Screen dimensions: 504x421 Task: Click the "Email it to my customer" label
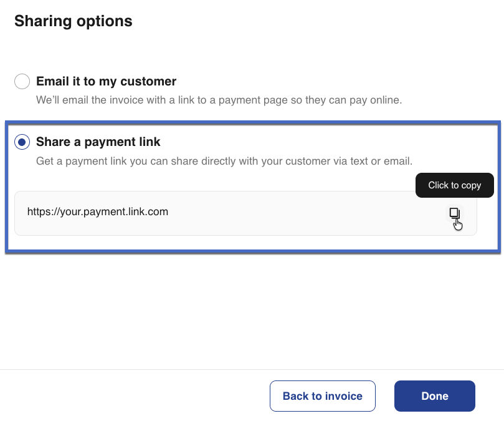[106, 82]
